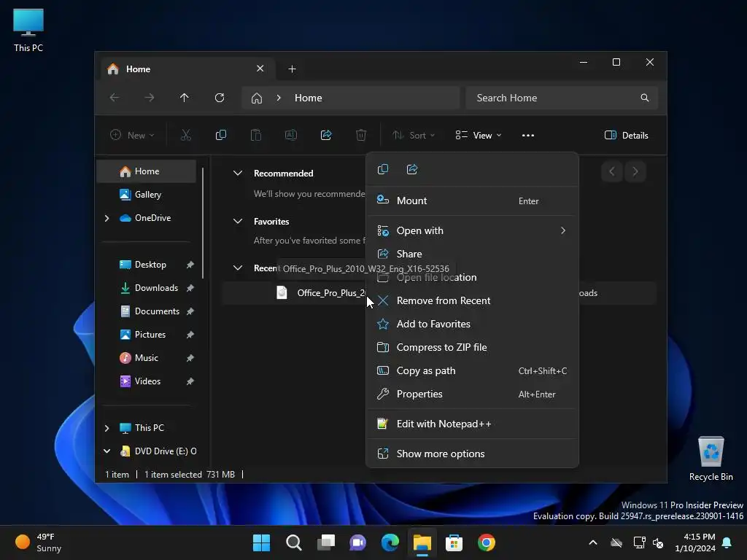Unpin Desktop using its pin icon
747x560 pixels.
[190, 265]
